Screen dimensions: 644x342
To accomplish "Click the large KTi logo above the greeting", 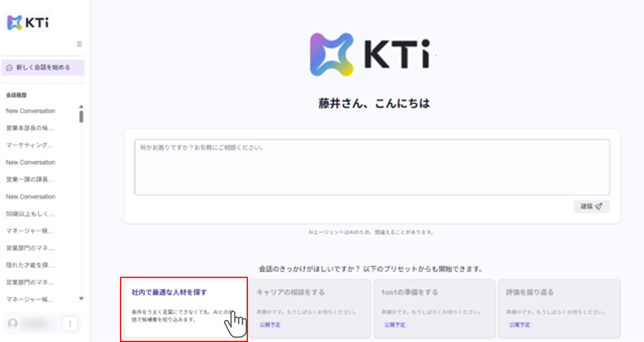I will coord(370,55).
